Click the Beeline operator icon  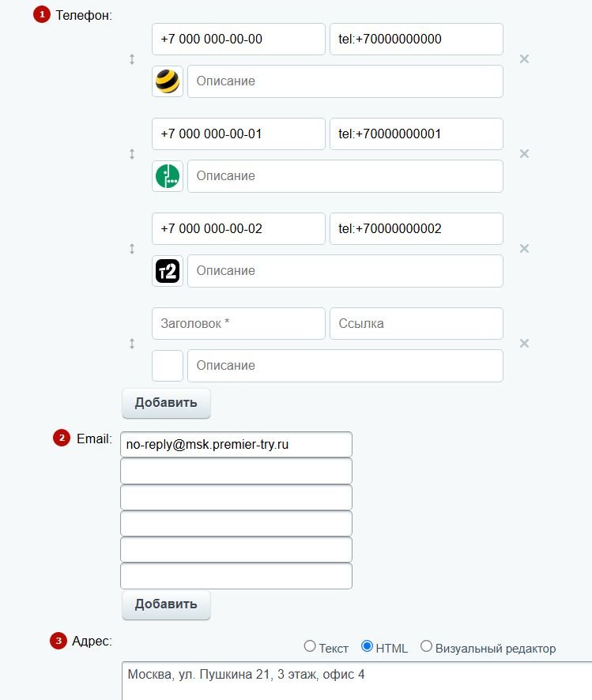pyautogui.click(x=168, y=81)
